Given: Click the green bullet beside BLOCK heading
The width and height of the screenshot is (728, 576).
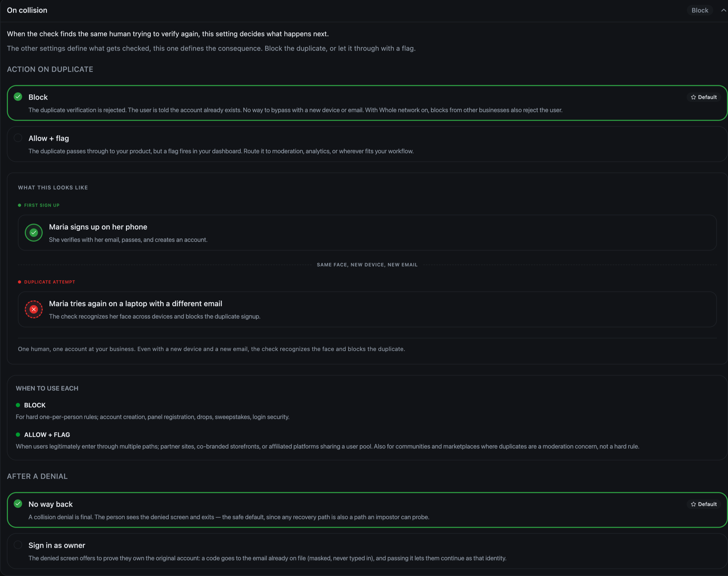Looking at the screenshot, I should pyautogui.click(x=18, y=405).
